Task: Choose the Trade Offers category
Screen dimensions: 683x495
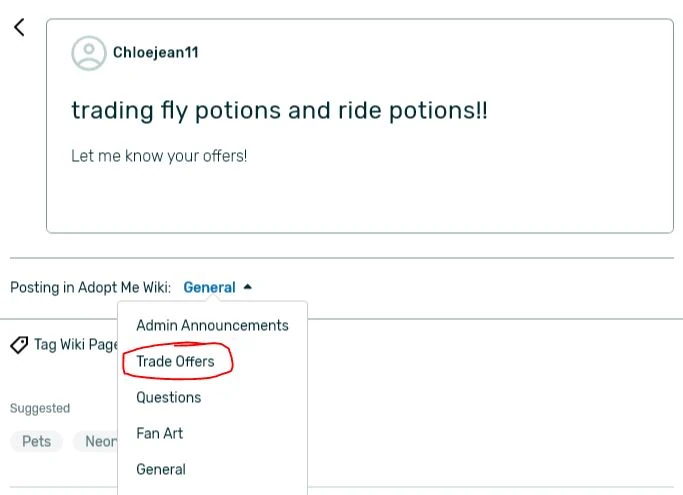Action: pyautogui.click(x=175, y=361)
